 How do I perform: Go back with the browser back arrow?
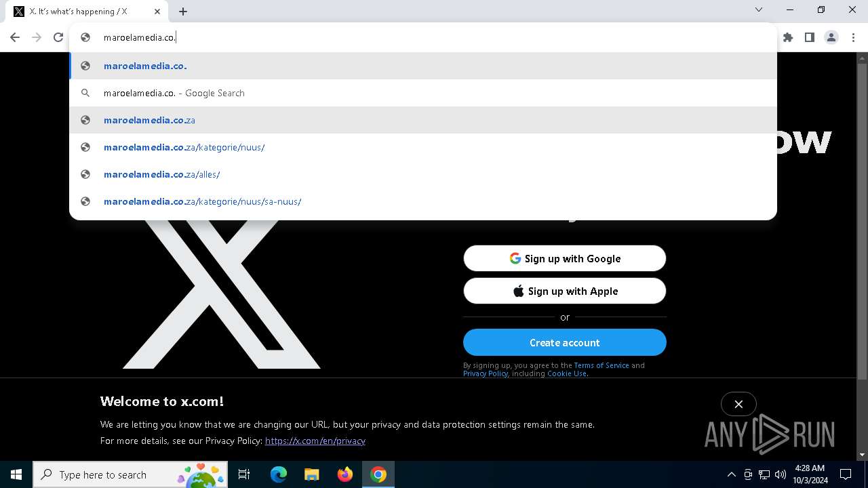coord(15,37)
